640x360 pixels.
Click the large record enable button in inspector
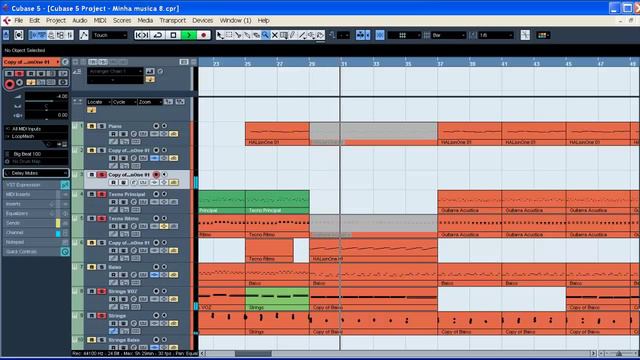point(9,84)
